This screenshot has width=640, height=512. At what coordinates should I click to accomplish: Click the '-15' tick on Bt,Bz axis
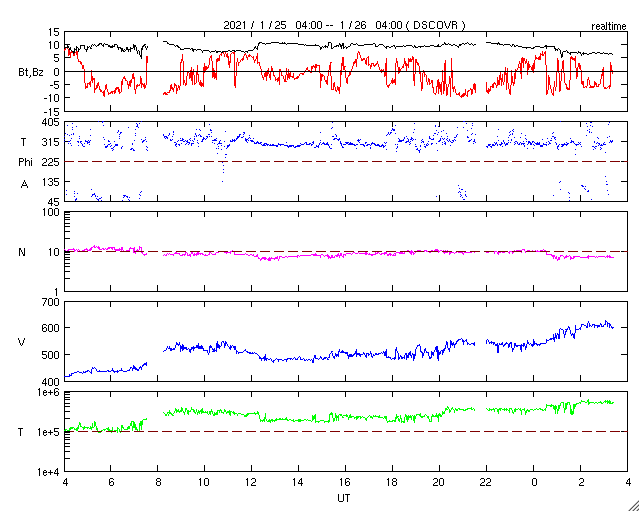pos(51,111)
